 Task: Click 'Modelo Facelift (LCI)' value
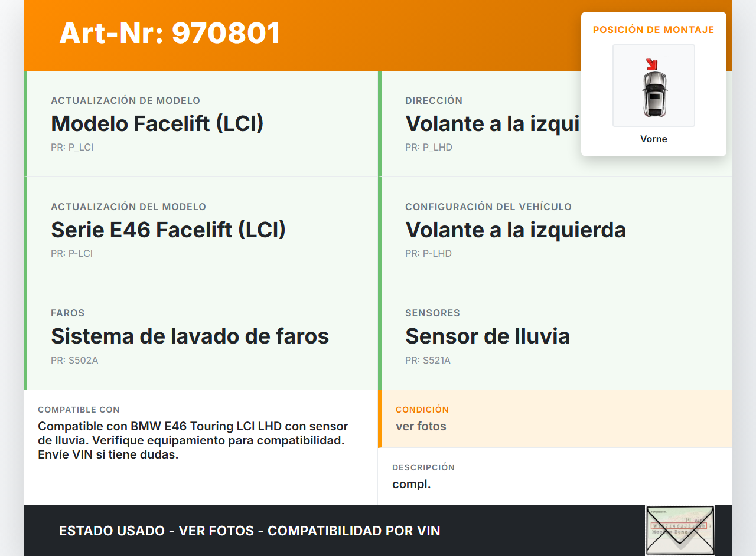(157, 124)
